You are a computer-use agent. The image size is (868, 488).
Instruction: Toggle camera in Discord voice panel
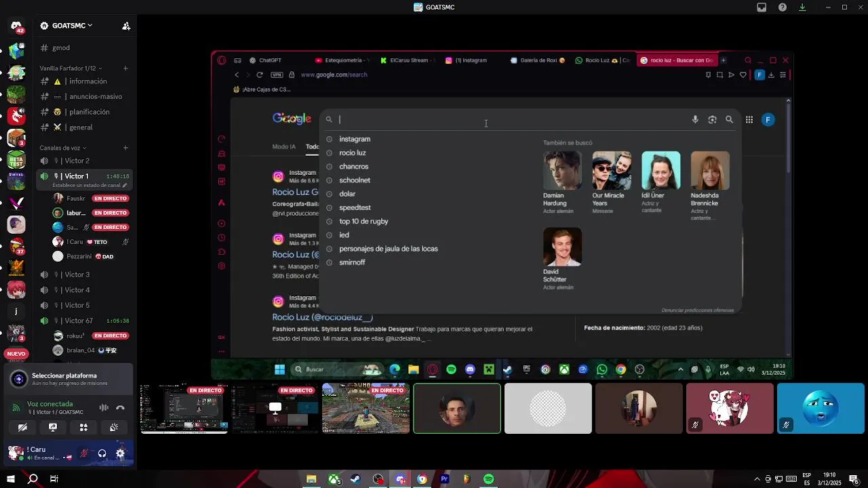22,428
